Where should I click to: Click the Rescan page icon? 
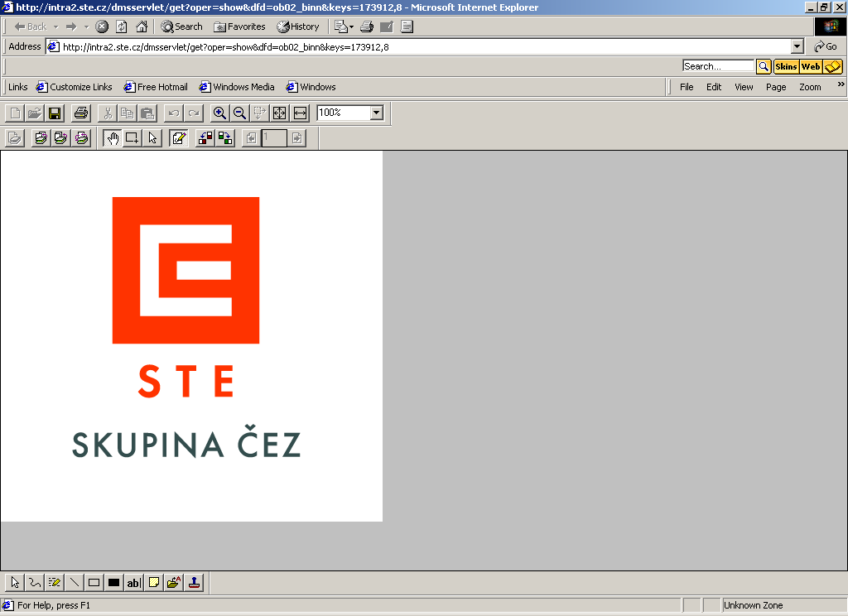tap(81, 138)
